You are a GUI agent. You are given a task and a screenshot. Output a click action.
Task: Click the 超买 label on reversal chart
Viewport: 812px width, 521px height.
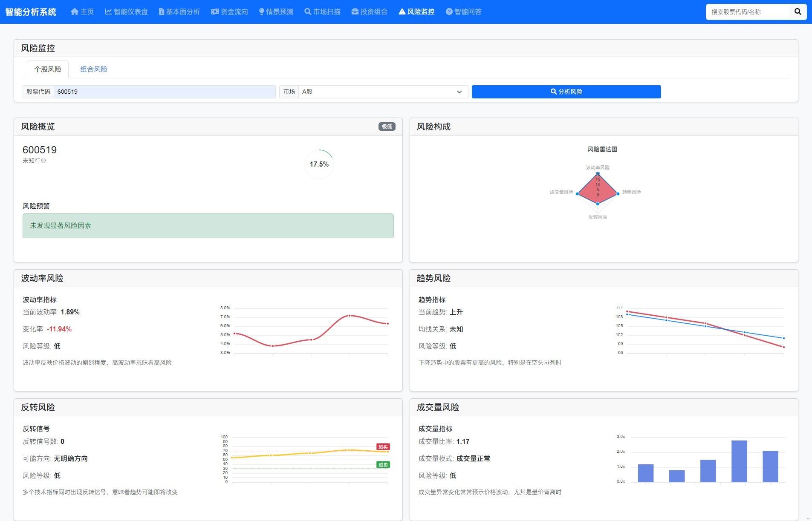click(383, 446)
